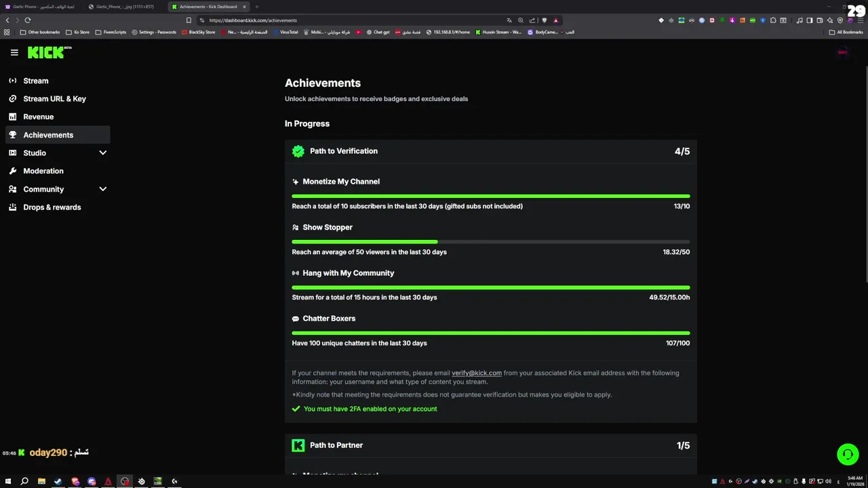This screenshot has height=488, width=868.
Task: Expand the Community sidebar section
Action: (102, 189)
